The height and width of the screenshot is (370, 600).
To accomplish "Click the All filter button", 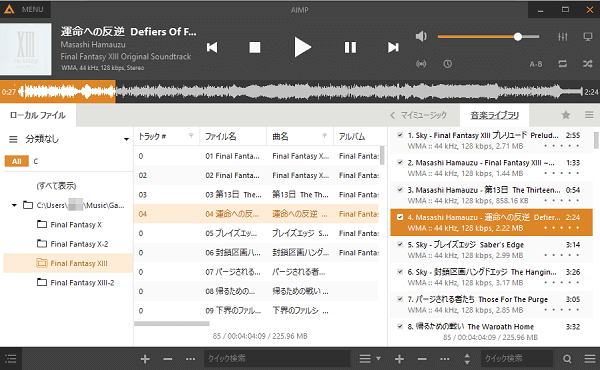I will pos(16,161).
